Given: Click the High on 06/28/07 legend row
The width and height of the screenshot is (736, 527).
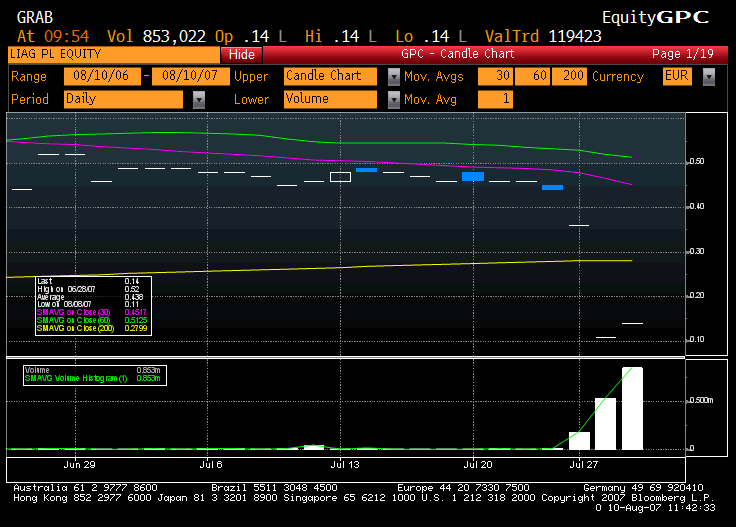Looking at the screenshot, I should coord(88,289).
